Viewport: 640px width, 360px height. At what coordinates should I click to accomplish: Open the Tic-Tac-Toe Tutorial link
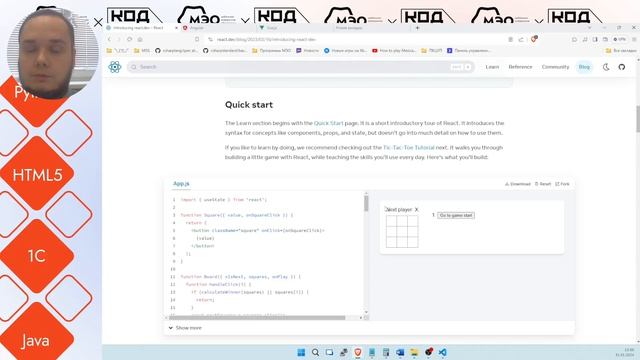[409, 147]
